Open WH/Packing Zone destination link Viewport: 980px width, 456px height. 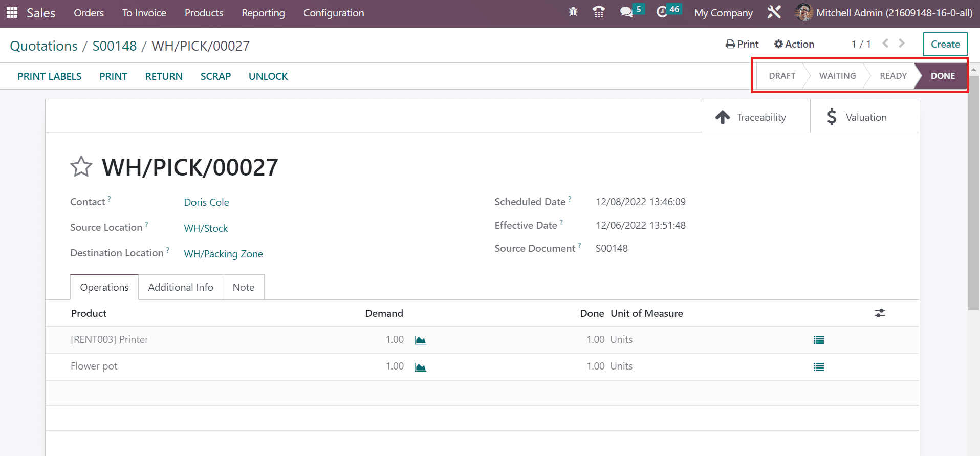tap(223, 254)
